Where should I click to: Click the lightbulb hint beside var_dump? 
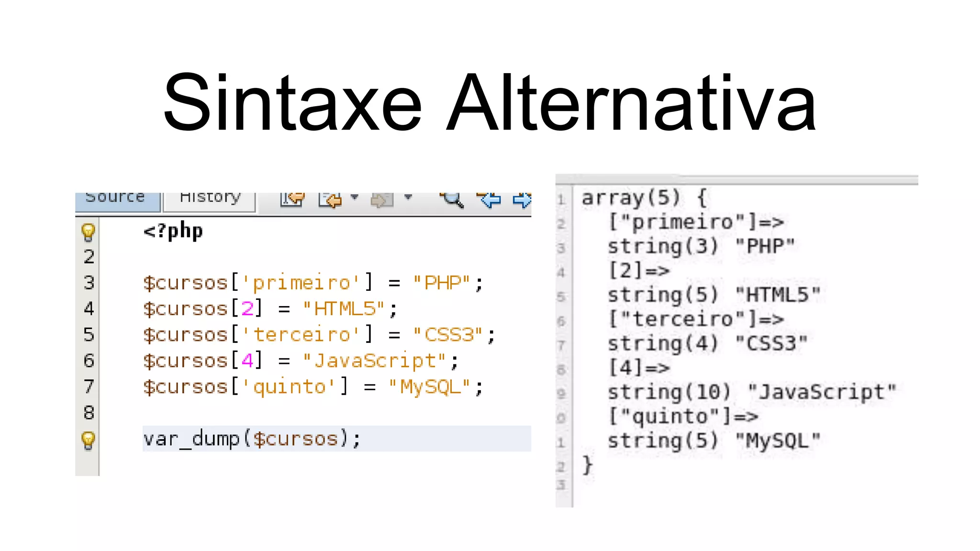pos(88,440)
